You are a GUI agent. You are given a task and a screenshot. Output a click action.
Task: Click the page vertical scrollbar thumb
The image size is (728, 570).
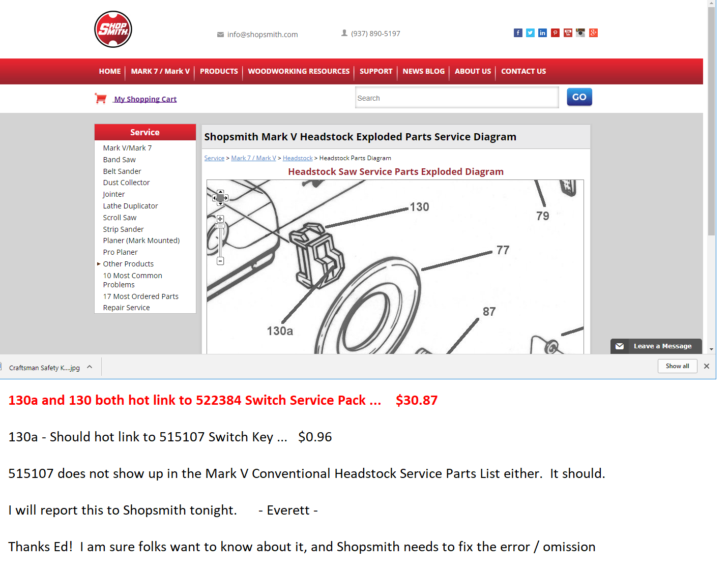tap(712, 121)
